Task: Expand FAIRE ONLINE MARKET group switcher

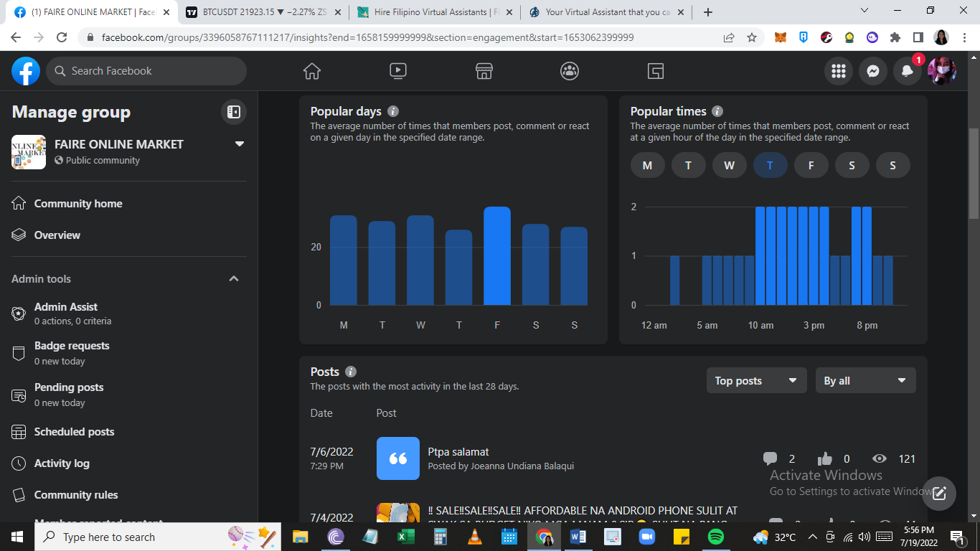Action: pyautogui.click(x=240, y=143)
